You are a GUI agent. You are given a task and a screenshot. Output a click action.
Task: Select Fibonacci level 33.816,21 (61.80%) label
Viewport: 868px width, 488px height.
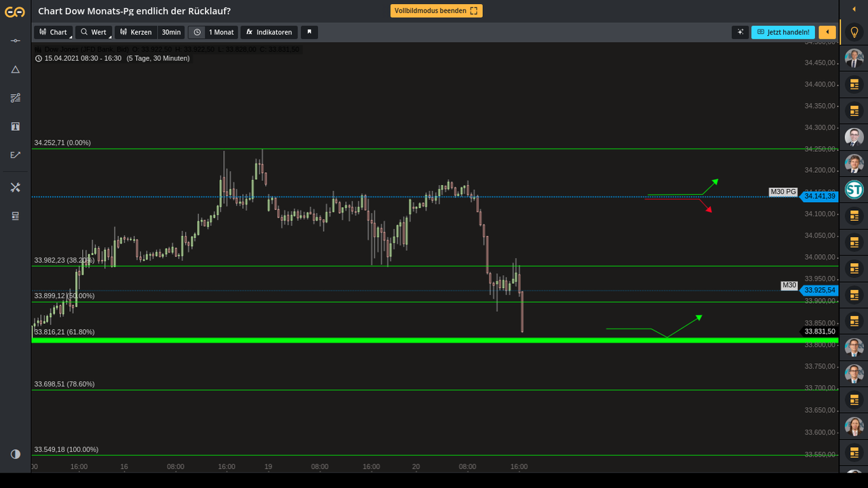64,332
